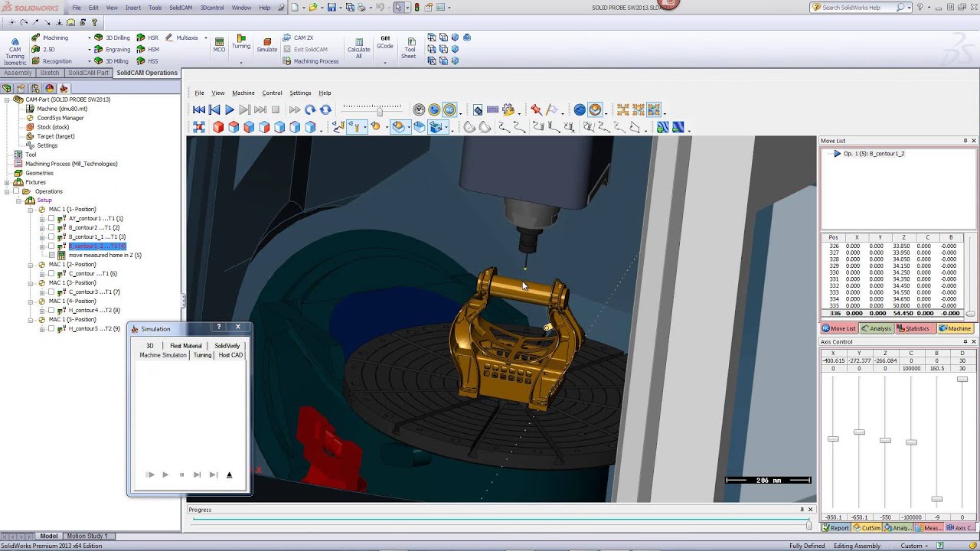
Task: Open the simulator Control menu
Action: (272, 93)
